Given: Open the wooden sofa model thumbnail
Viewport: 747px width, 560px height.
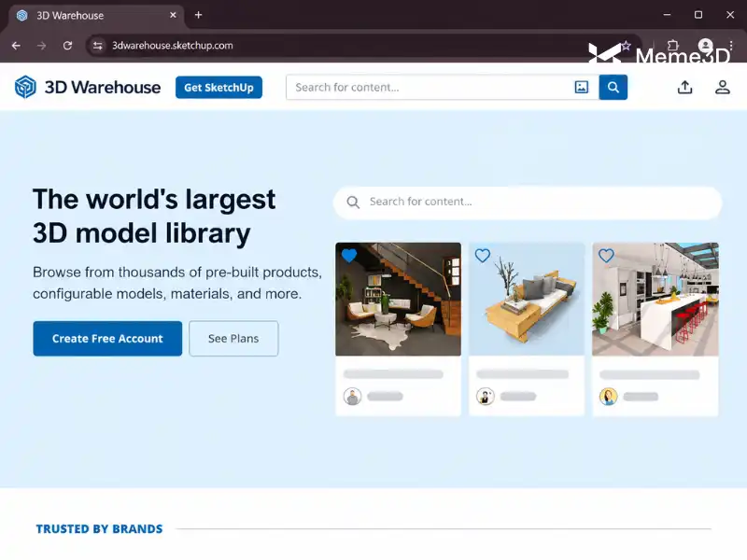Looking at the screenshot, I should (527, 299).
